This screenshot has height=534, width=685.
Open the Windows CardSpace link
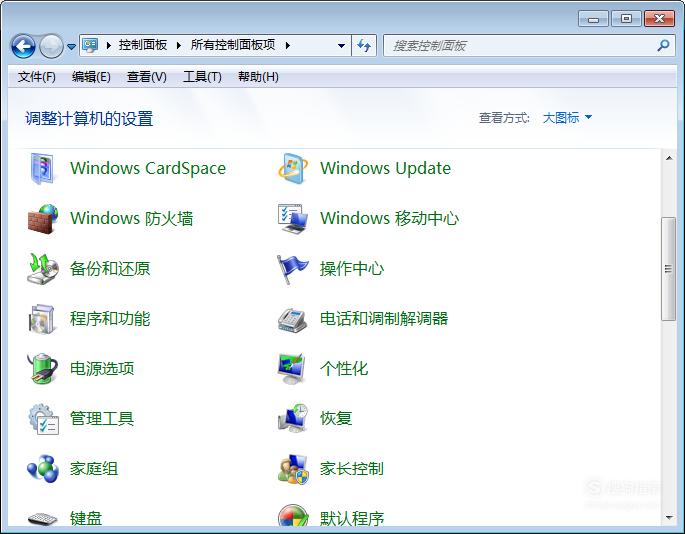[148, 168]
